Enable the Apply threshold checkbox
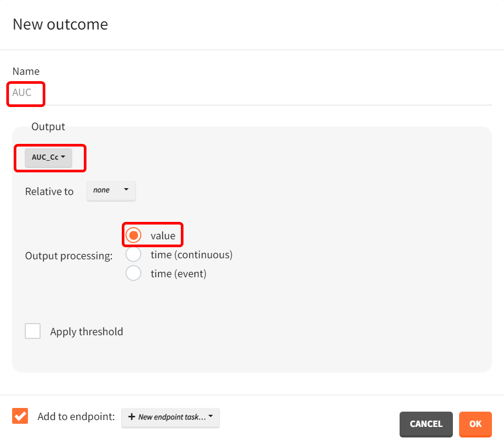The height and width of the screenshot is (448, 504). coord(33,332)
